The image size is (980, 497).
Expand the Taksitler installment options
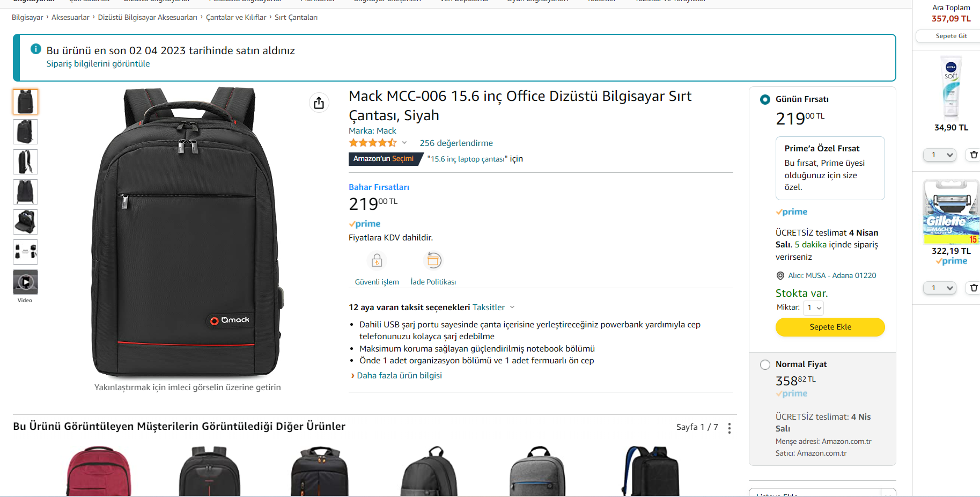tap(493, 307)
